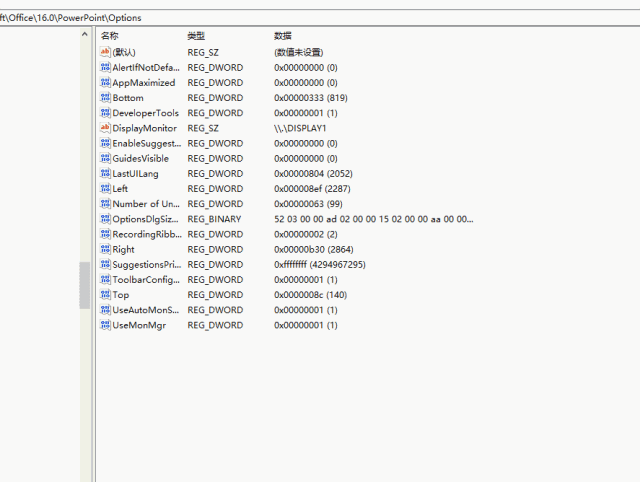This screenshot has height=482, width=640.
Task: Click the data 0xffffffff (4294967295)
Action: 320,264
